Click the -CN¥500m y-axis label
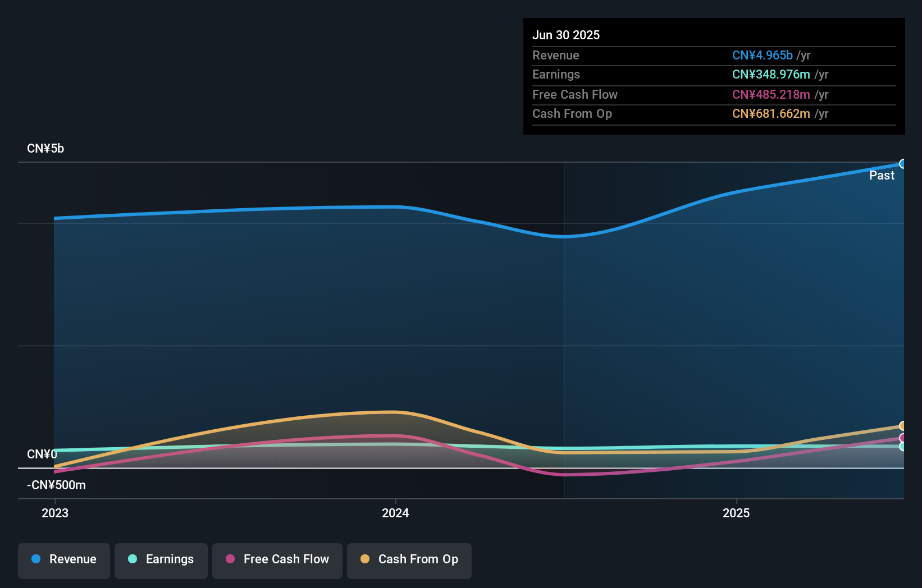This screenshot has height=588, width=922. coord(56,485)
